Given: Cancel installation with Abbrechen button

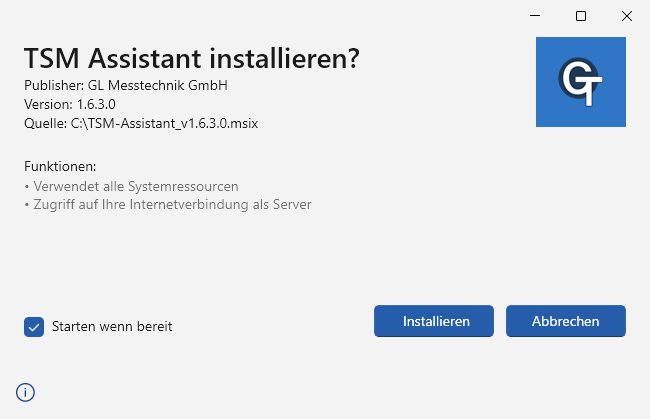Looking at the screenshot, I should coord(565,321).
